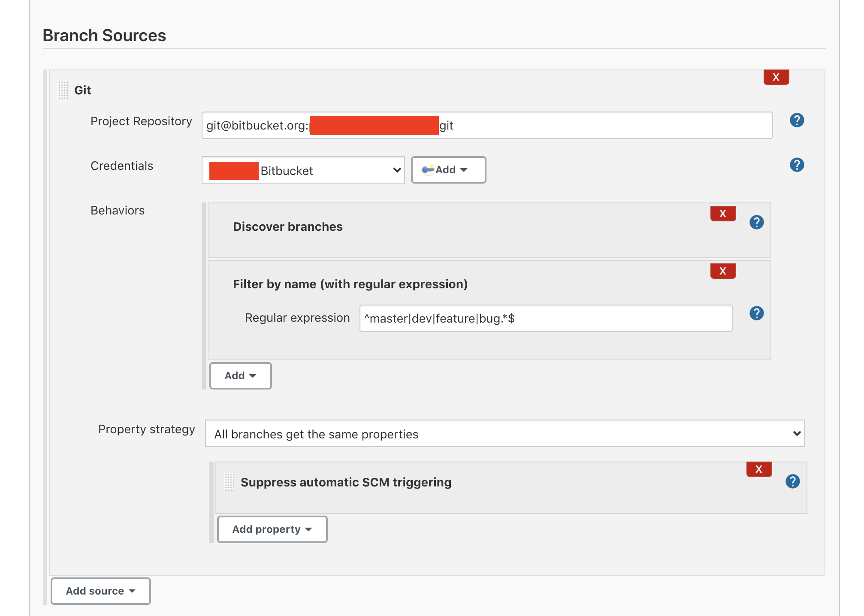
Task: Open the Property strategy dropdown
Action: 505,434
